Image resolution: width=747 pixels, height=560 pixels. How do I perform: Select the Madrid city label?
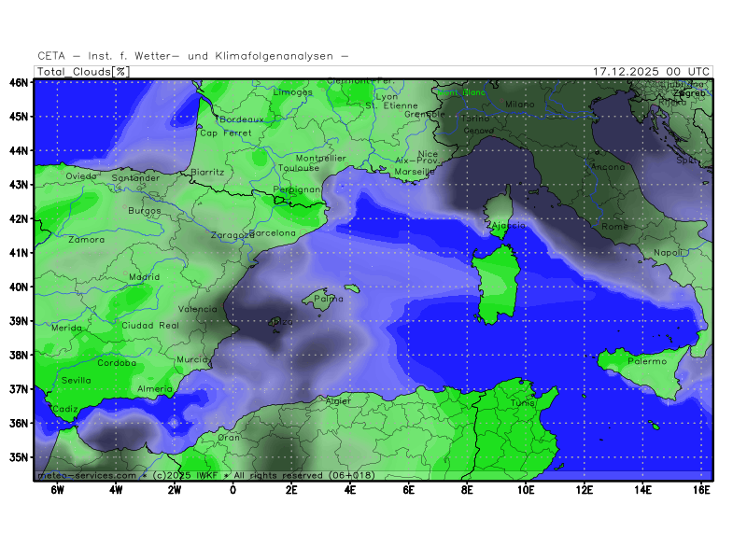pyautogui.click(x=144, y=277)
